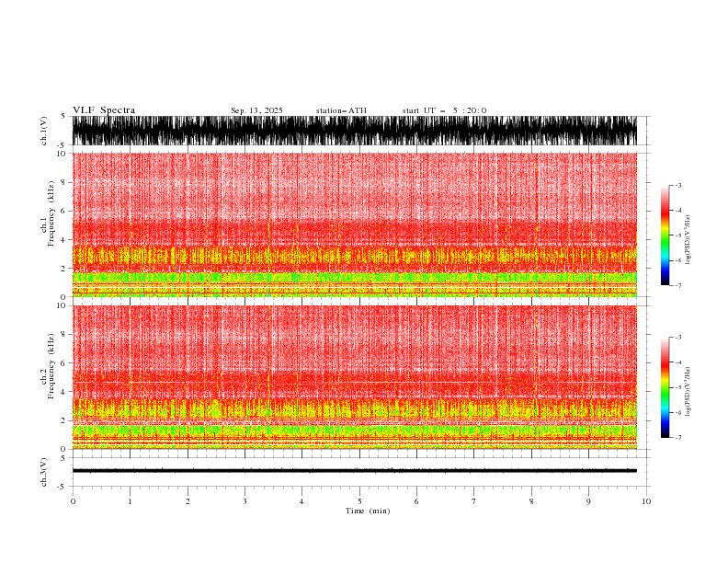This screenshot has width=728, height=563.
Task: Click the ch.1 frequency tick label "8"
Action: (x=64, y=182)
